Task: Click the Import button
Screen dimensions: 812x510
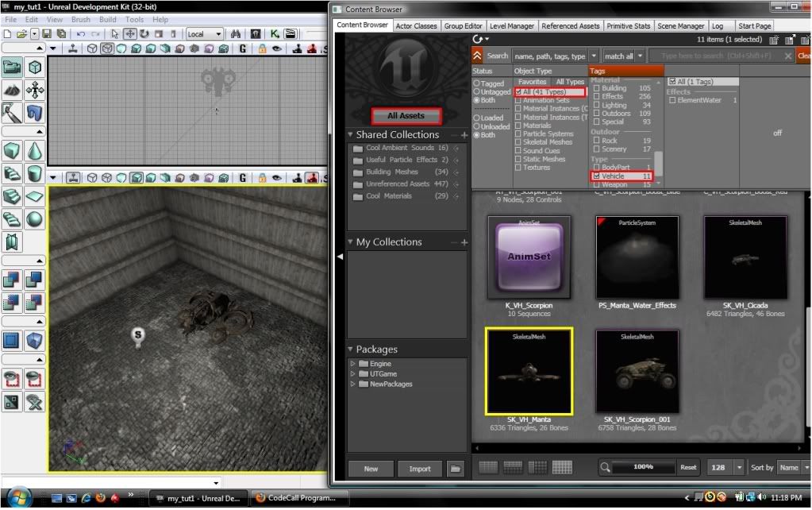Action: point(420,469)
